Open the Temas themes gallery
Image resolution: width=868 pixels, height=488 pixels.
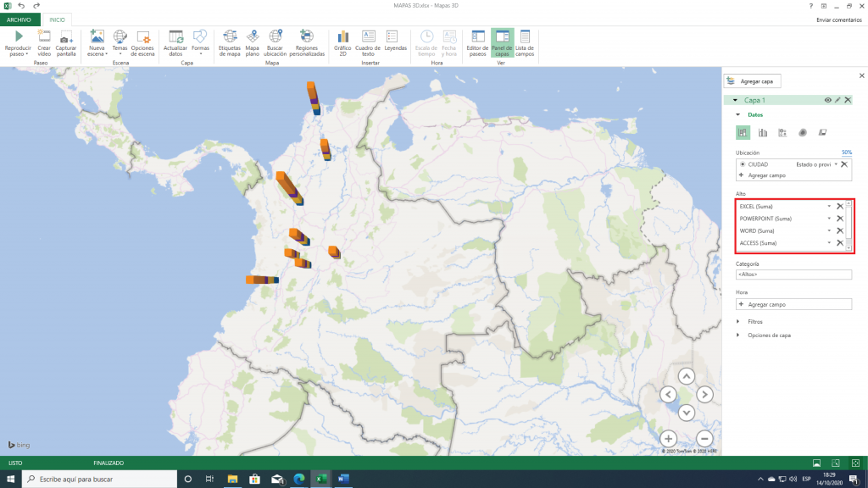click(x=120, y=43)
